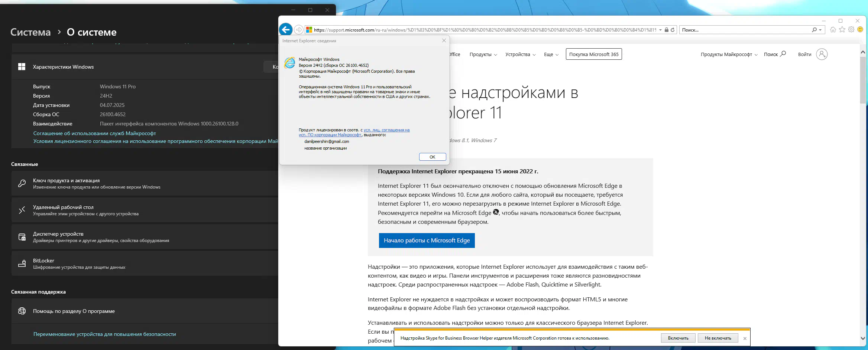Click the lock security icon in address bar
The height and width of the screenshot is (350, 868).
pyautogui.click(x=667, y=30)
